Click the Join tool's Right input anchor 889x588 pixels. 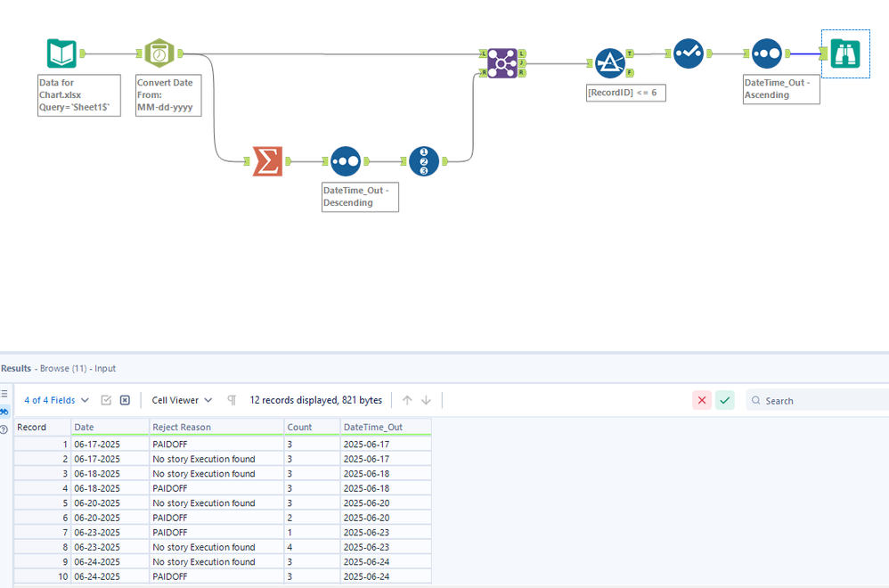(483, 72)
